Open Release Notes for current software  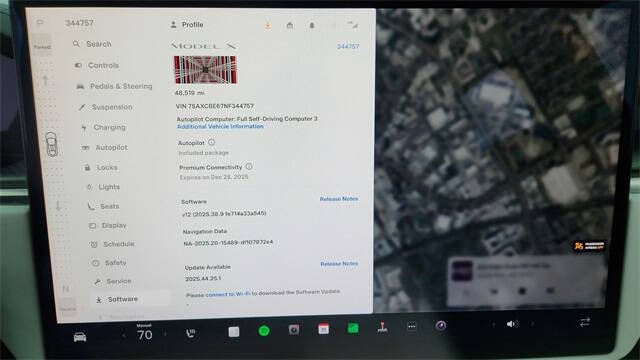339,199
